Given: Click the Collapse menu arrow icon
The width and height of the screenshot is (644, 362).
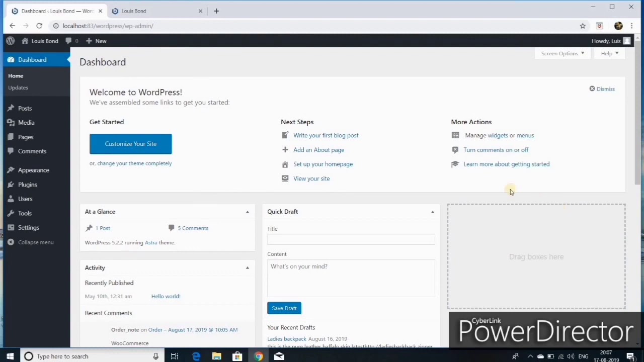Looking at the screenshot, I should point(11,242).
